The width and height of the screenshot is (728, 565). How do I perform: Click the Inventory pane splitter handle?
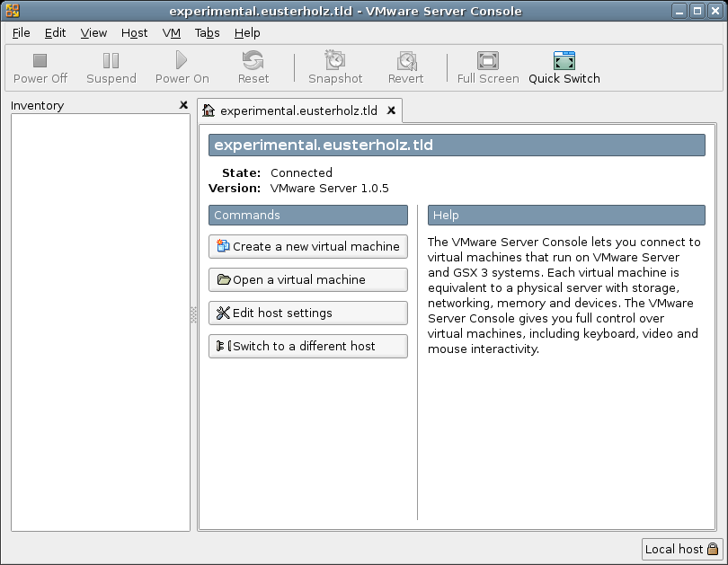[x=193, y=314]
